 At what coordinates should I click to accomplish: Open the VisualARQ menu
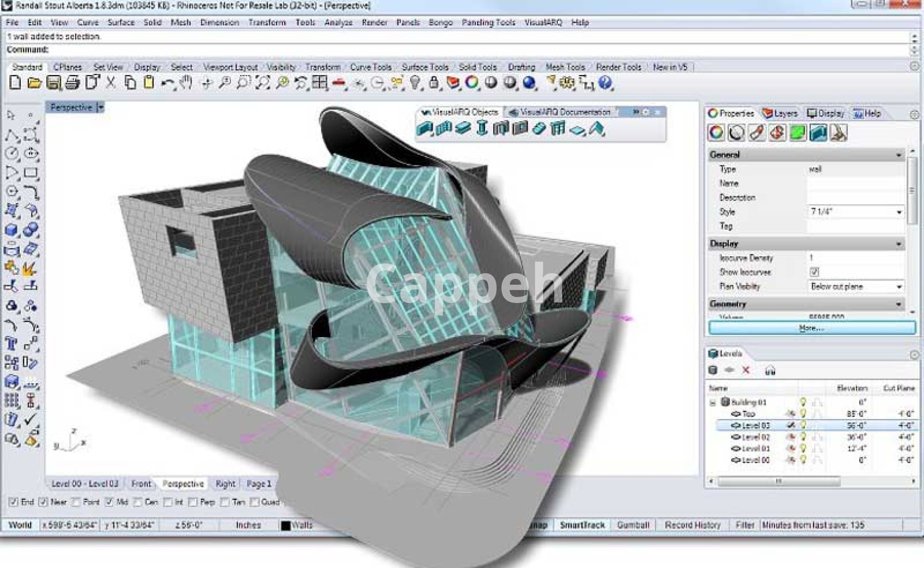(x=543, y=23)
